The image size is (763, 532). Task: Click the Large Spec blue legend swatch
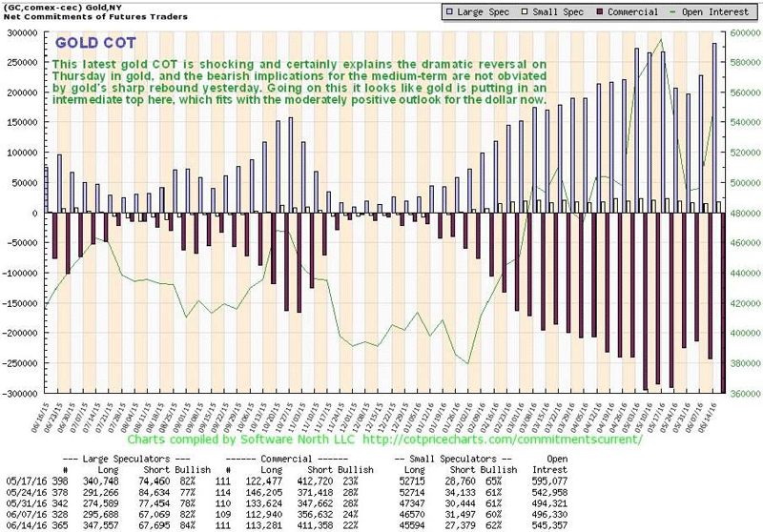click(x=448, y=11)
